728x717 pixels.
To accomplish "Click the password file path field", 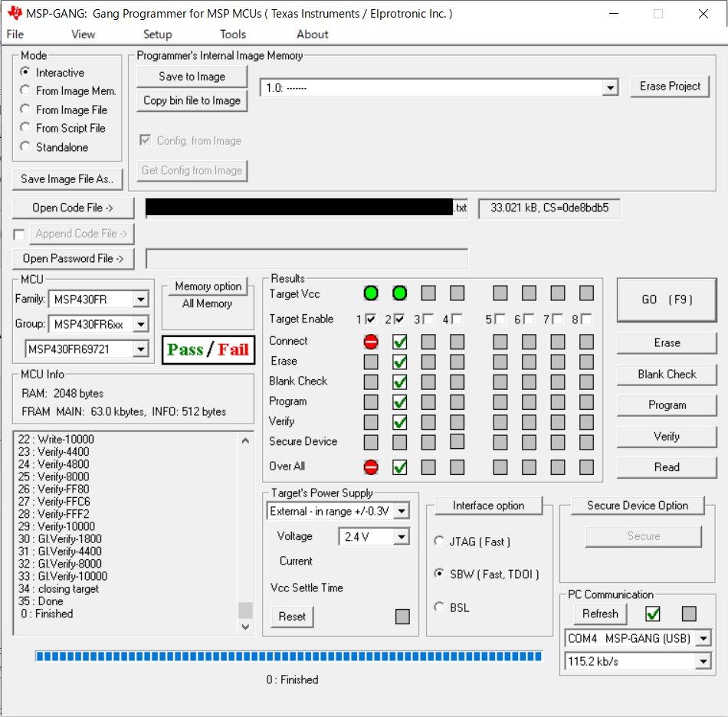I will point(307,258).
